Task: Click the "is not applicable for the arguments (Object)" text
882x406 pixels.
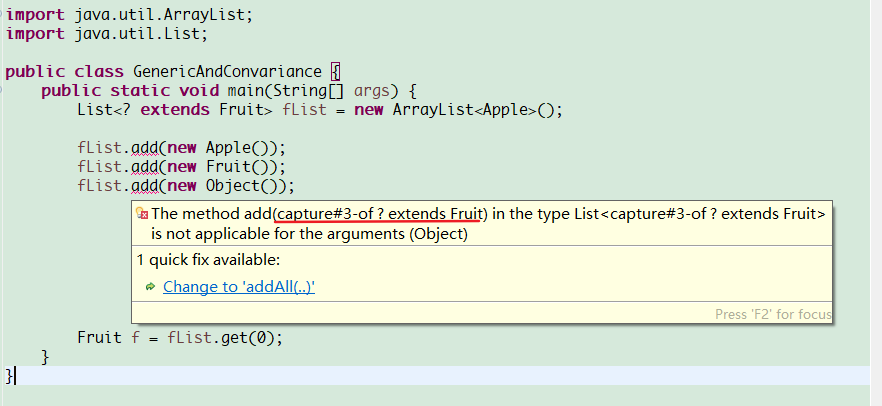Action: tap(309, 233)
